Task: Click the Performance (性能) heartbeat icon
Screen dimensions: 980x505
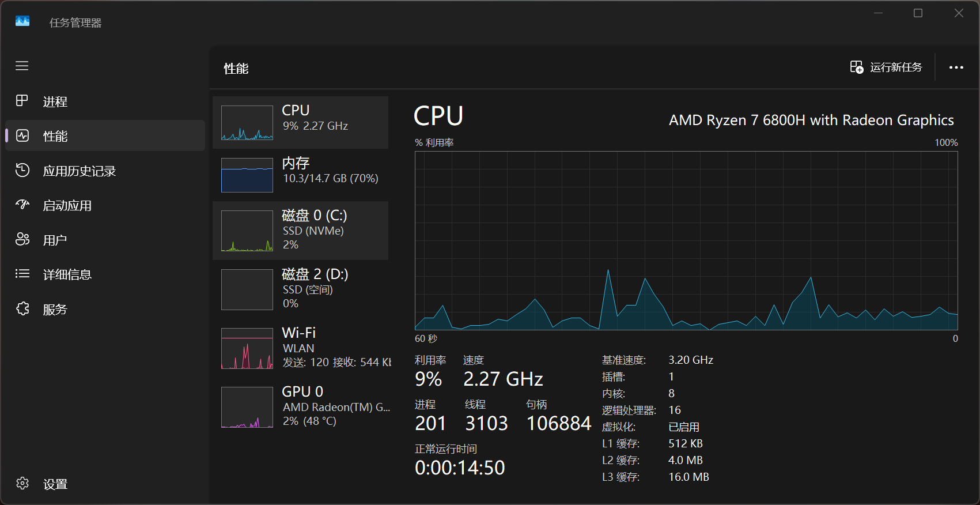Action: pyautogui.click(x=22, y=135)
